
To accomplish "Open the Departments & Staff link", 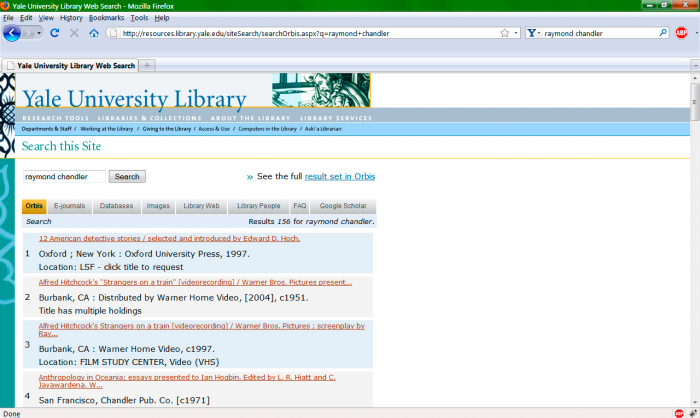I will [x=46, y=129].
